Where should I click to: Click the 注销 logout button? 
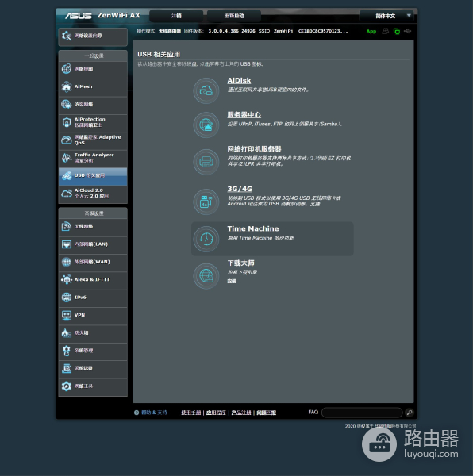(176, 16)
